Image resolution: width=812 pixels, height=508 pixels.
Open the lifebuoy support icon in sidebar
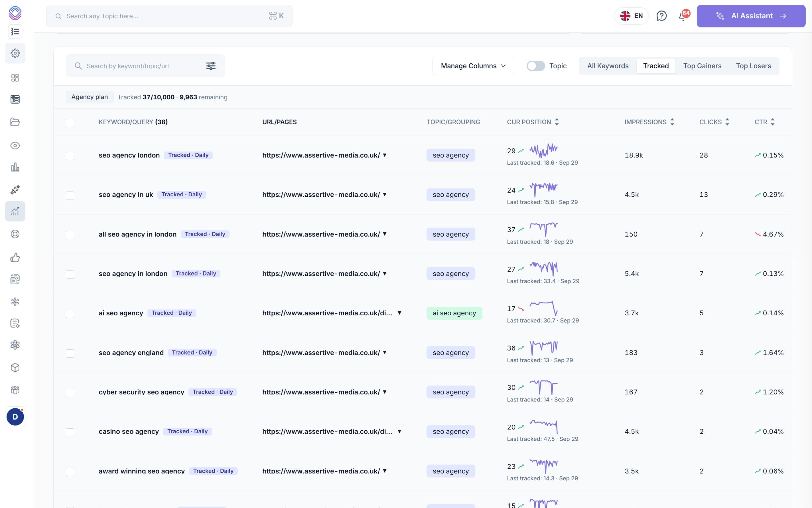[15, 234]
